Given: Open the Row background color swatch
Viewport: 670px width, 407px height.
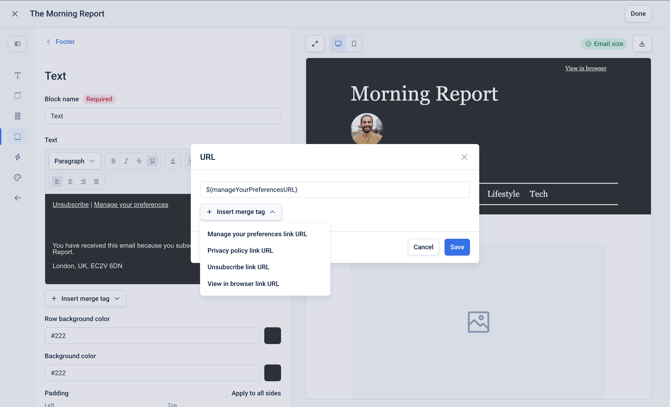Looking at the screenshot, I should [x=272, y=336].
